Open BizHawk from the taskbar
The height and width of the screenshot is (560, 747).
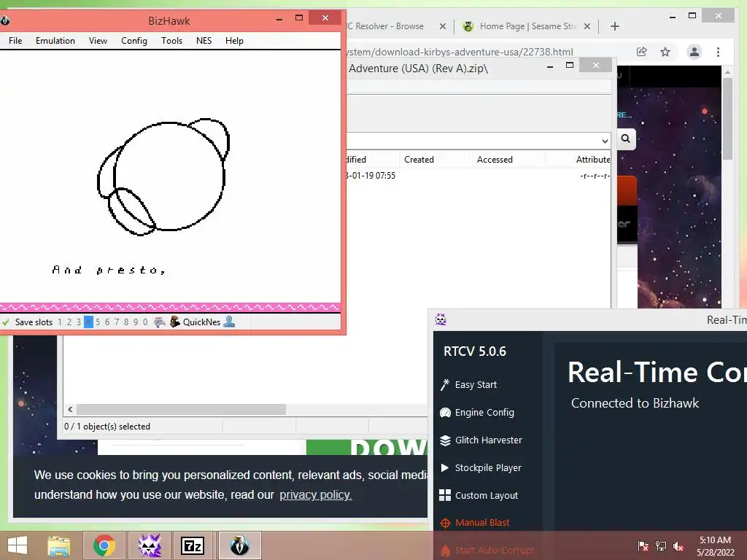[x=239, y=545]
